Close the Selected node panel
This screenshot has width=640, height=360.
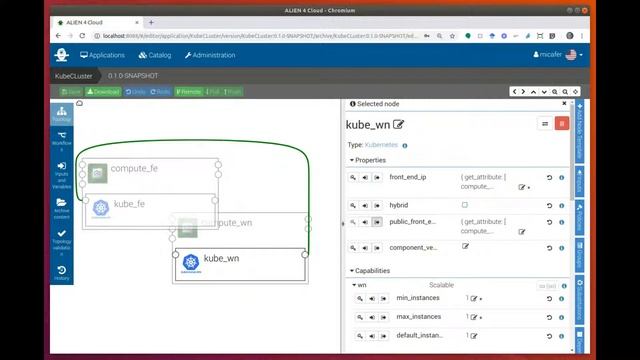[x=564, y=104]
